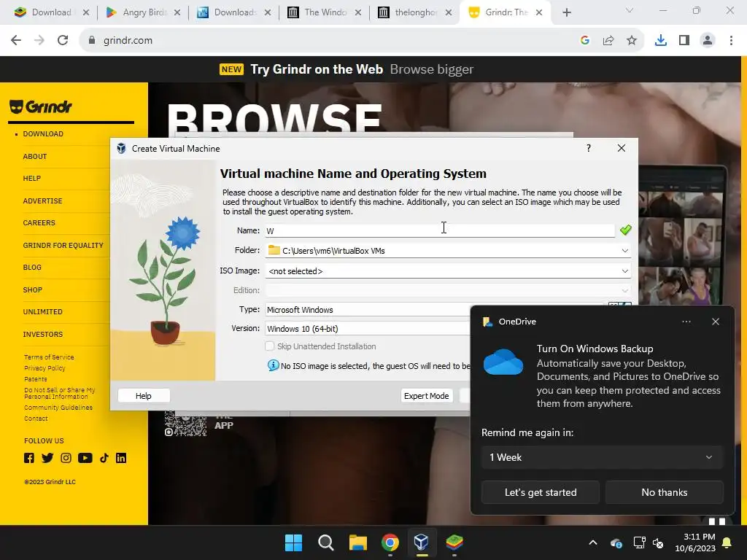Screen dimensions: 747x560
Task: Reload the grindr.com page
Action: coord(63,41)
